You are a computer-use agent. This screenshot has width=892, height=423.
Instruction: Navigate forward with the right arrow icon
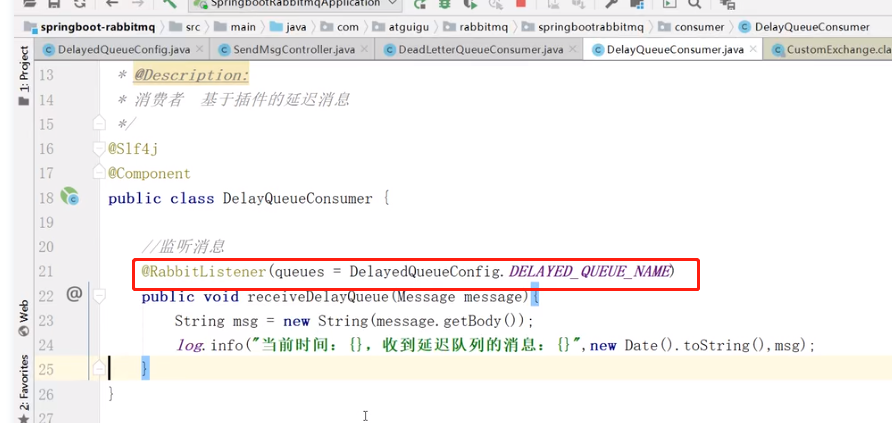pos(138,3)
